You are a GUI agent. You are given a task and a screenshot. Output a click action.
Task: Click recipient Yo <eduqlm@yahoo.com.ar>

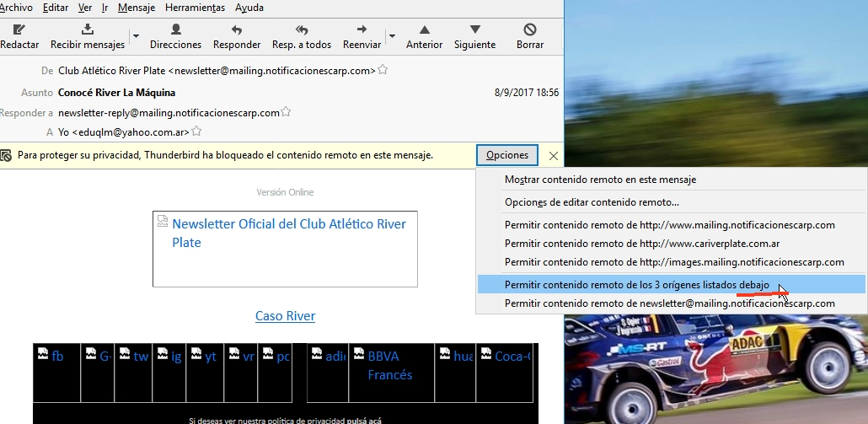tap(123, 132)
